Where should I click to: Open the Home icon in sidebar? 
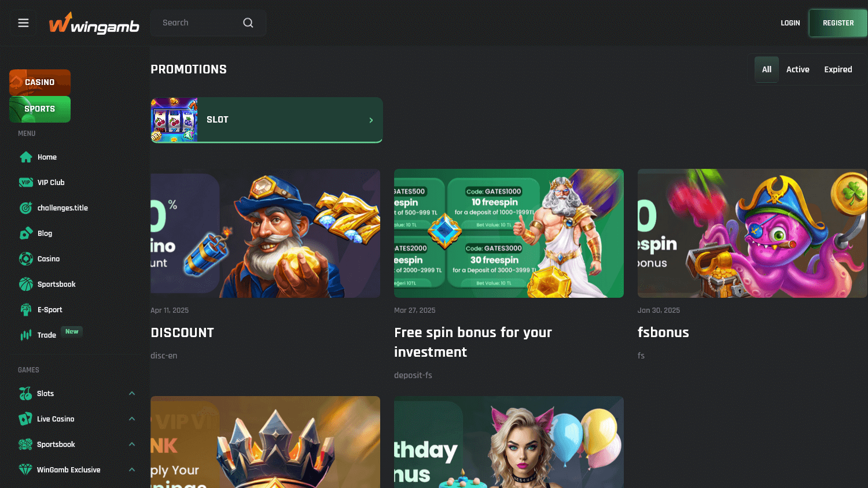tap(26, 157)
